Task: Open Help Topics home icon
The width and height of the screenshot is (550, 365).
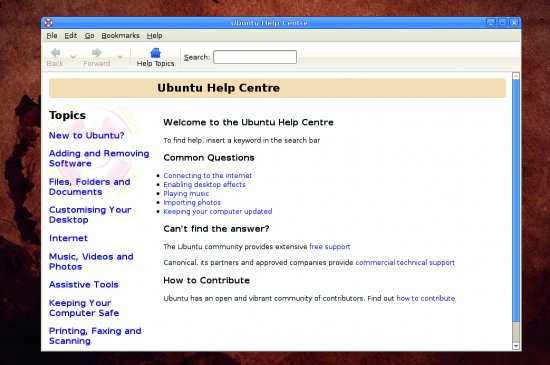Action: [155, 53]
